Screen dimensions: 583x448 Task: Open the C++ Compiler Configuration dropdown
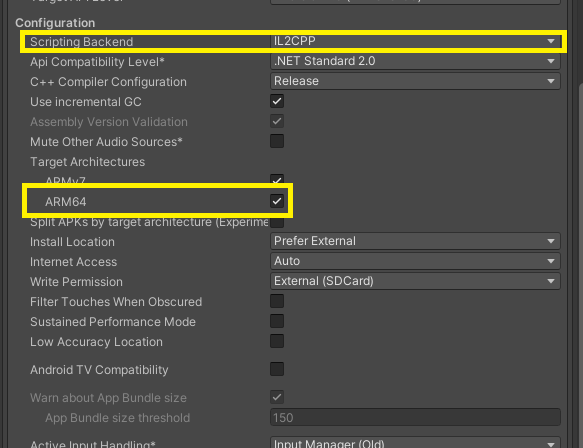point(415,81)
